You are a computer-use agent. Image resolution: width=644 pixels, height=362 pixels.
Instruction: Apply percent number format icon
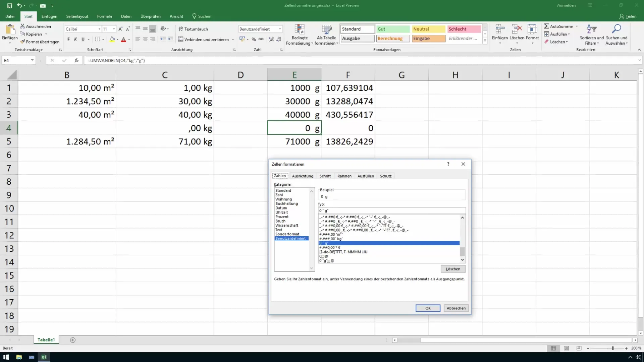254,39
